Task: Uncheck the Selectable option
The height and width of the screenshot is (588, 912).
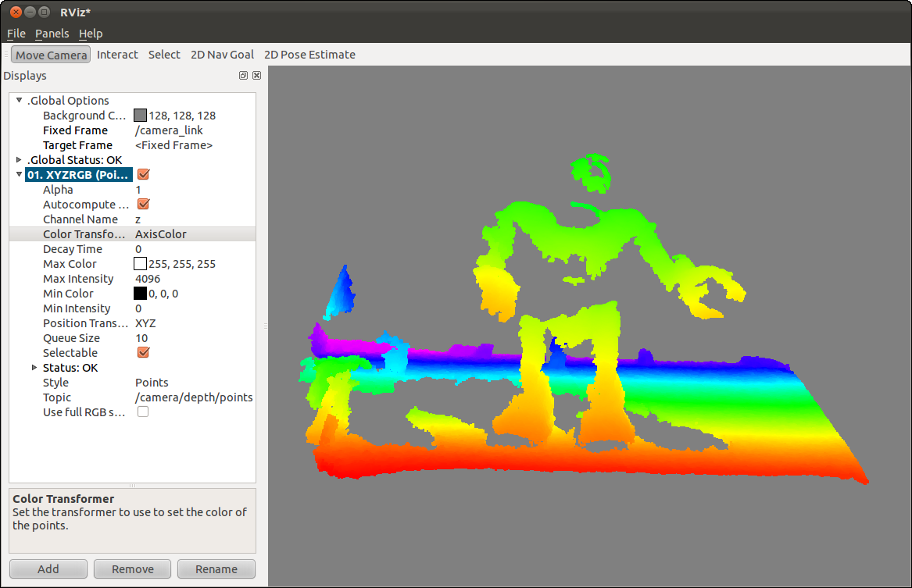Action: click(143, 353)
